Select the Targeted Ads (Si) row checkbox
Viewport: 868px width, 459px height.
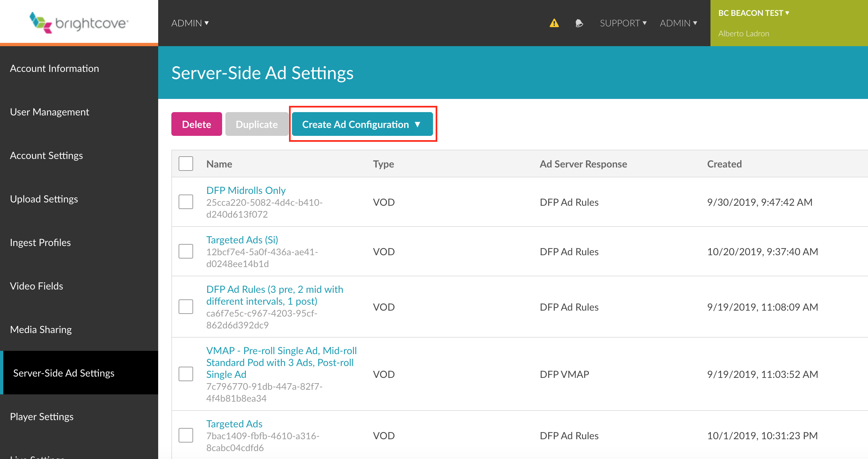(x=186, y=251)
